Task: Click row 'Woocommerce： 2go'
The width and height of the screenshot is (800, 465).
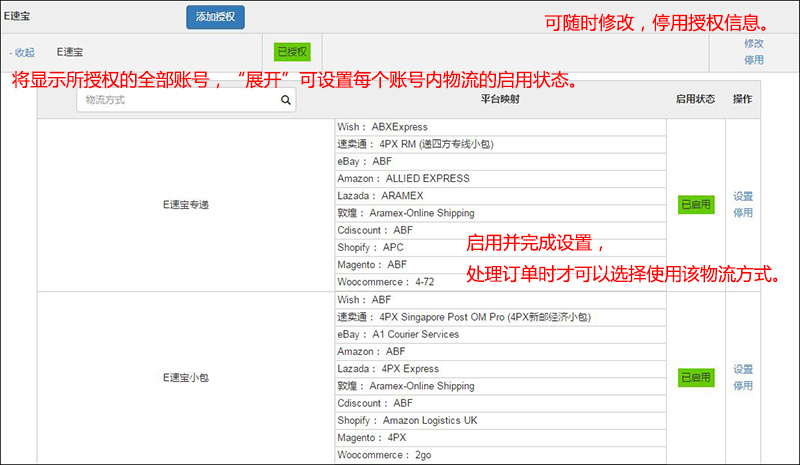Action: (501, 455)
